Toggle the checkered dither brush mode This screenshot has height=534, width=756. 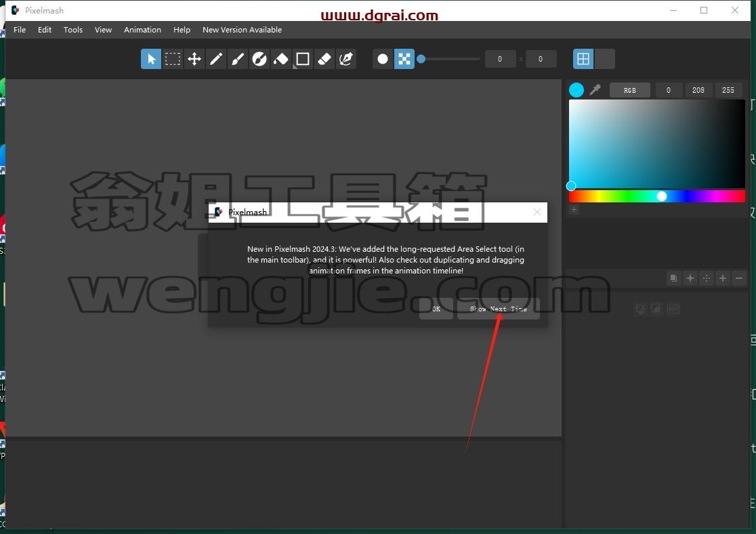pyautogui.click(x=404, y=60)
